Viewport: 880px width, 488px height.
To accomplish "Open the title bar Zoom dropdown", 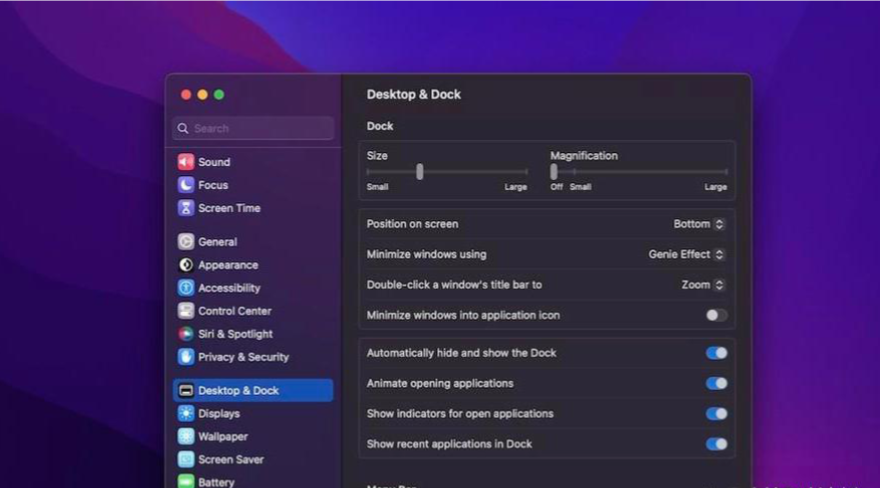I will [703, 284].
